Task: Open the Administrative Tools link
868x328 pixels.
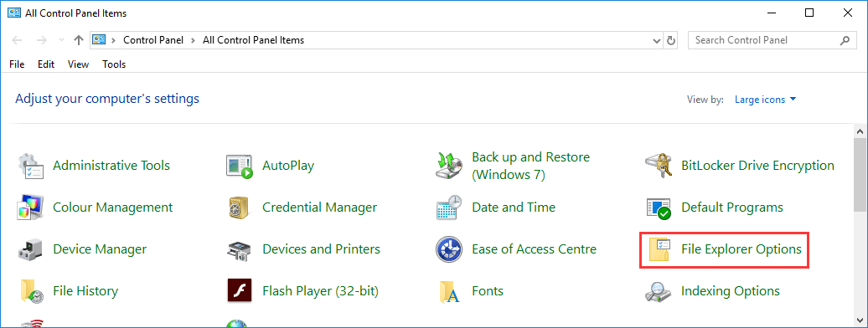Action: click(111, 166)
